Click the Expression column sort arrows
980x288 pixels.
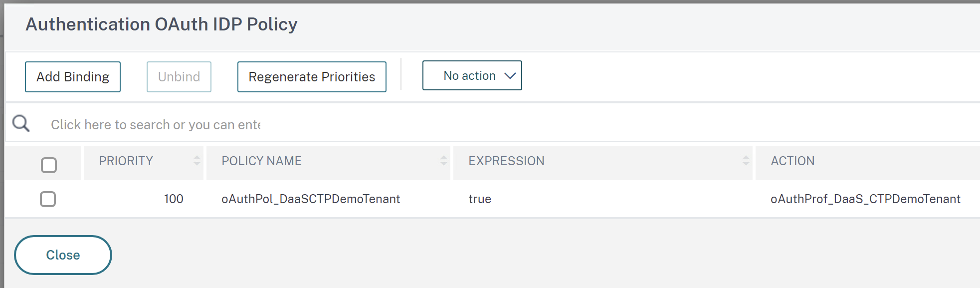[745, 161]
